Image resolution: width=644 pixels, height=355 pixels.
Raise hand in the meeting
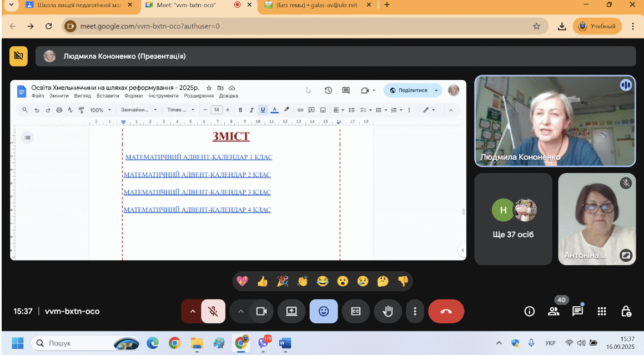(x=388, y=311)
